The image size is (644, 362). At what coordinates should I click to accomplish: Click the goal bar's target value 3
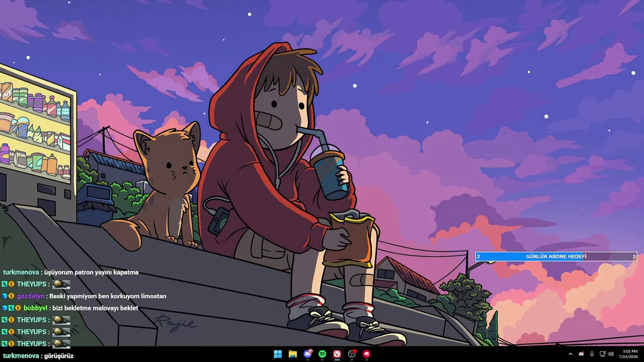(634, 256)
